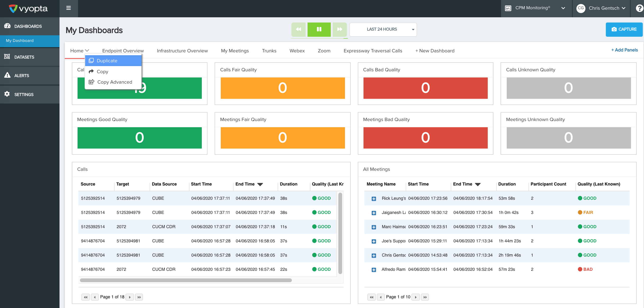Open Settings in the sidebar

click(x=30, y=95)
